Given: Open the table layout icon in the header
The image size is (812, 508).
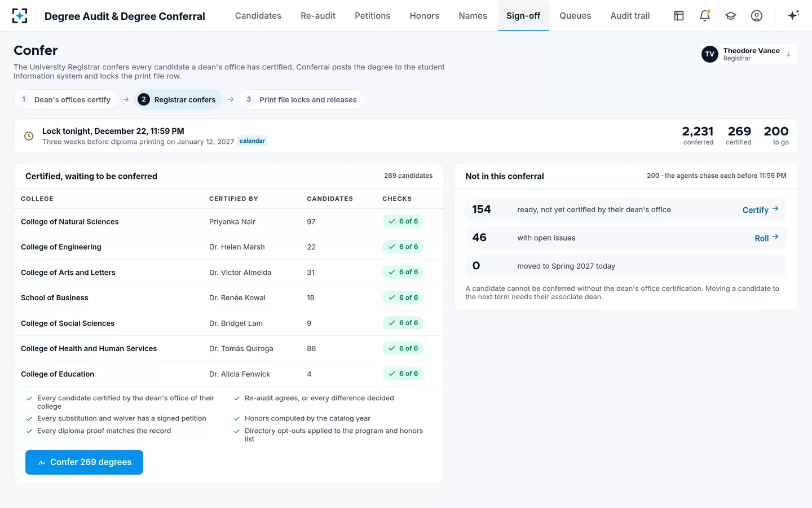Looking at the screenshot, I should 679,16.
